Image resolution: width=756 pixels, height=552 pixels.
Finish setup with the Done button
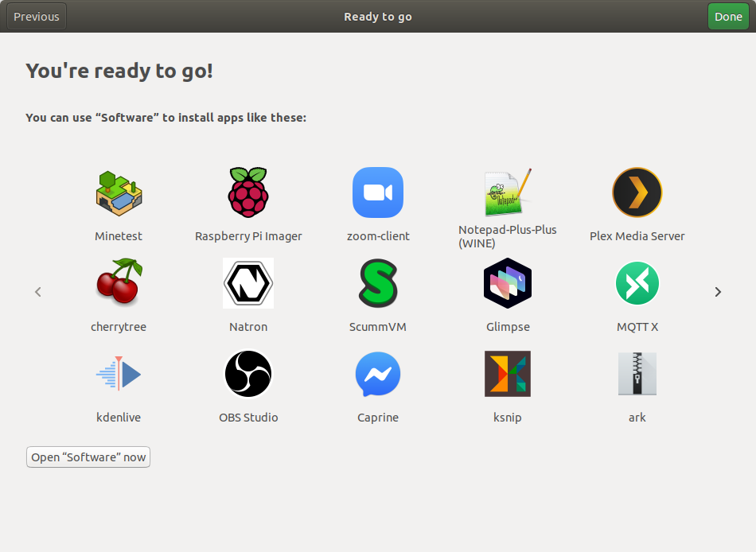pyautogui.click(x=728, y=17)
